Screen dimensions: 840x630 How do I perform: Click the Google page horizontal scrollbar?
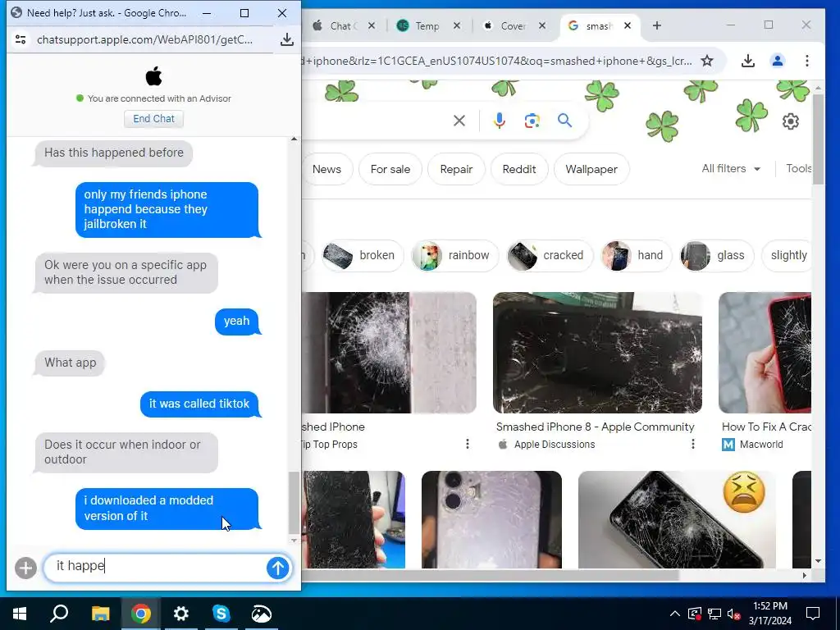click(x=491, y=575)
